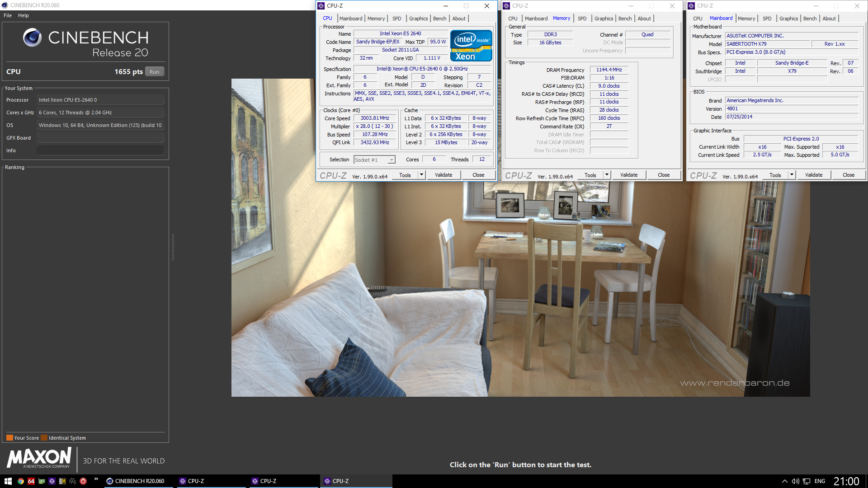Click the Core Speed value 3003.81 MHz

point(375,118)
